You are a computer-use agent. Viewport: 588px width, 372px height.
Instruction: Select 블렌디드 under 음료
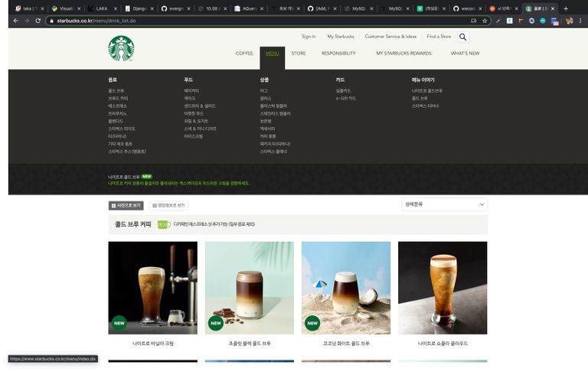[x=116, y=121]
